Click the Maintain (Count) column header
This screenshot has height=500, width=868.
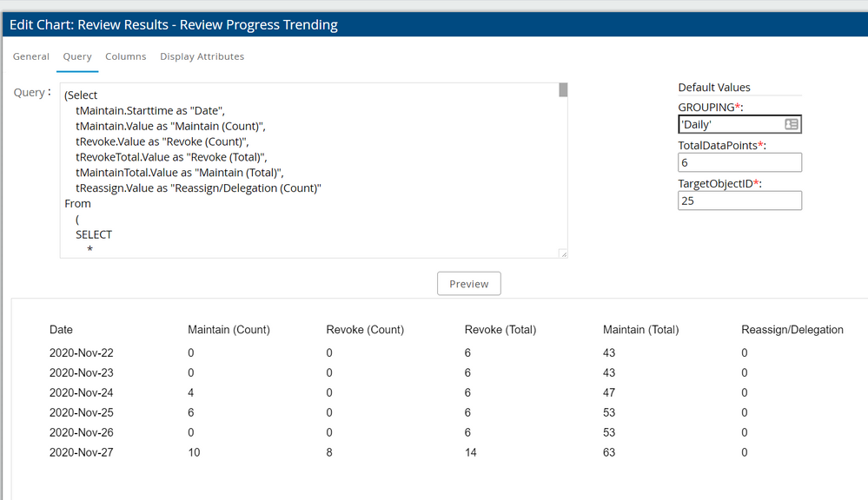229,330
